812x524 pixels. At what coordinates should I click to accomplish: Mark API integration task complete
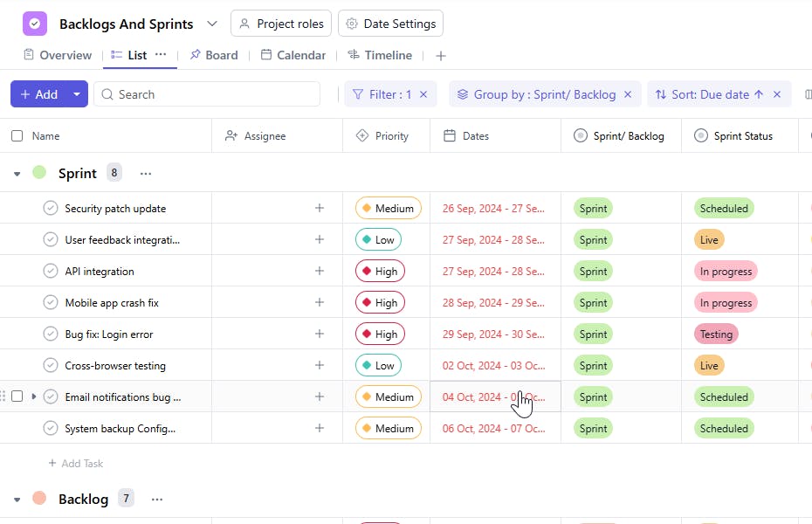51,272
